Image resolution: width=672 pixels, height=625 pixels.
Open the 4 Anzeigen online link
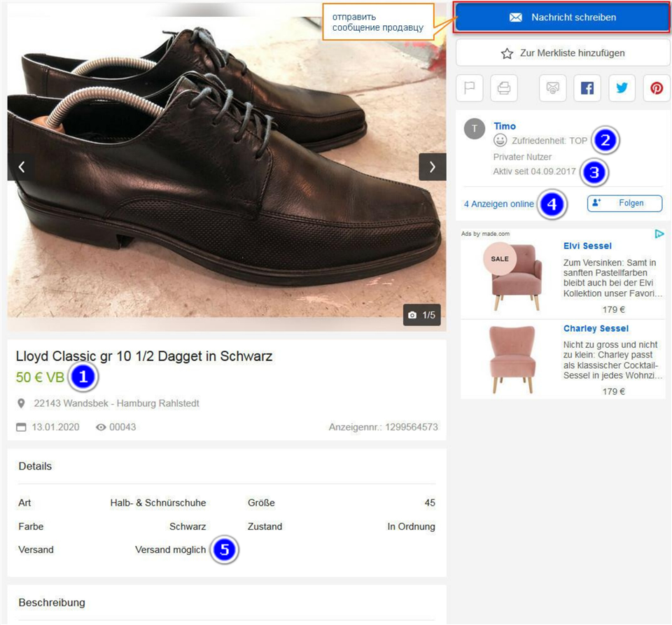tap(498, 204)
